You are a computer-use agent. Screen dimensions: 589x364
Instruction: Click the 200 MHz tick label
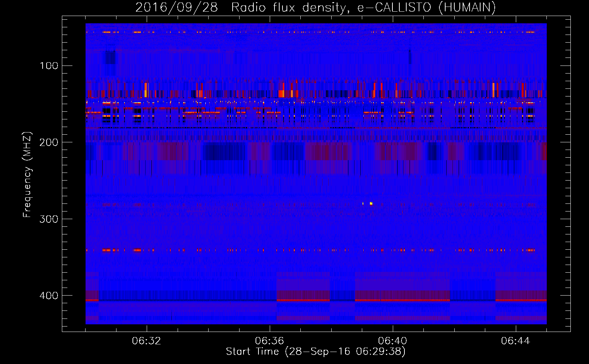[x=49, y=142]
